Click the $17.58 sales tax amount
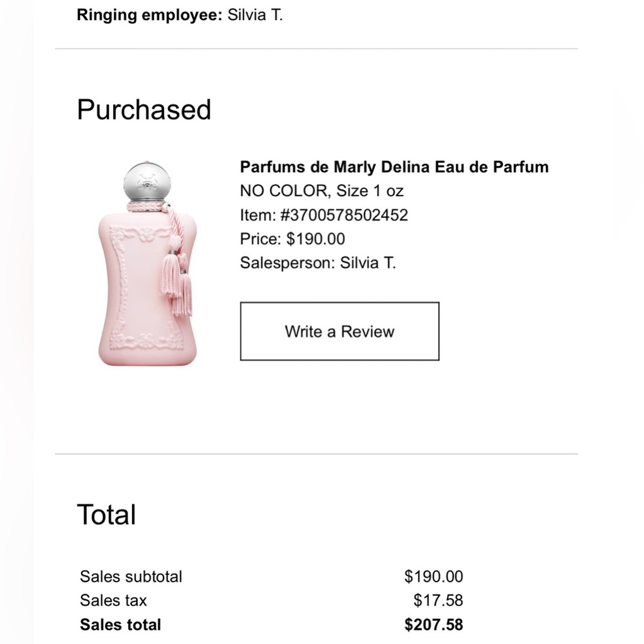Image resolution: width=644 pixels, height=644 pixels. [438, 600]
